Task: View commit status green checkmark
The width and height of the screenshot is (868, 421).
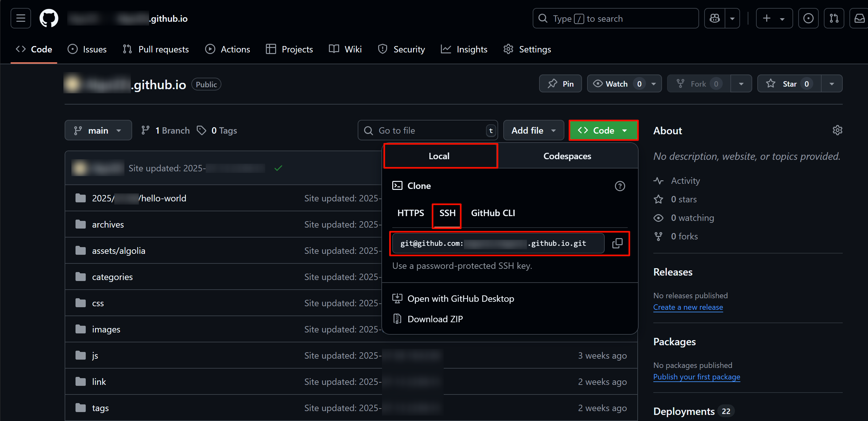Action: click(x=278, y=168)
